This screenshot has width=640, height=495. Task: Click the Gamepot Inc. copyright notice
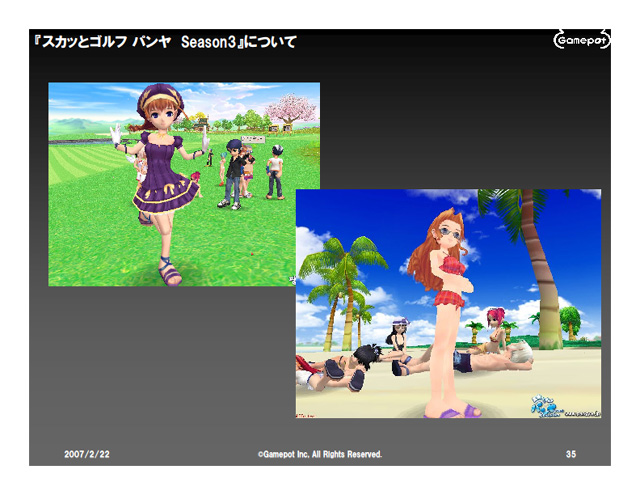coord(319,455)
